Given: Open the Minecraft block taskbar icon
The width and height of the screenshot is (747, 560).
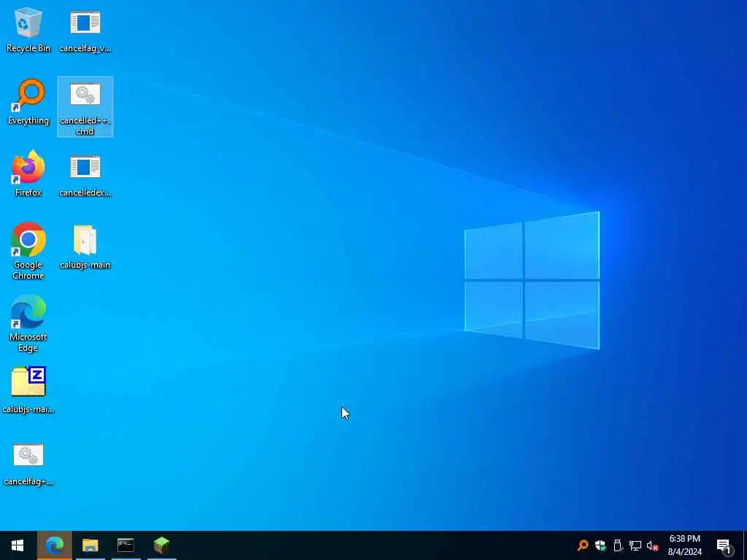Looking at the screenshot, I should pos(161,545).
